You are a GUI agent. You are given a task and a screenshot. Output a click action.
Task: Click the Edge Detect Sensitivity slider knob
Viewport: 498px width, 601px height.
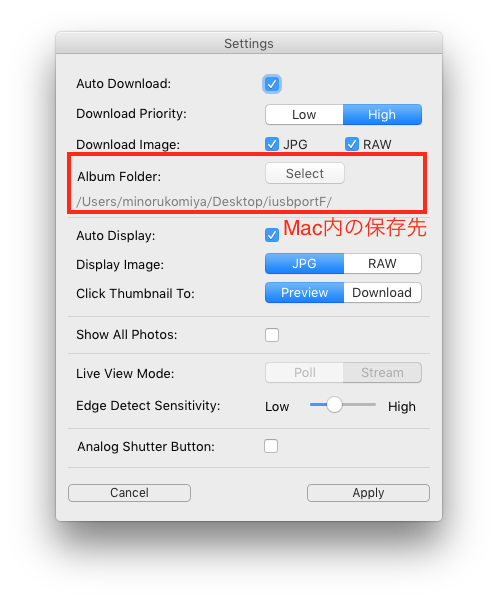[x=334, y=405]
